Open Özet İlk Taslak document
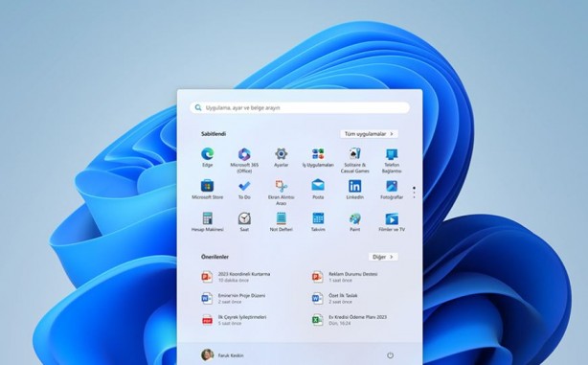The image size is (588, 365). click(335, 299)
